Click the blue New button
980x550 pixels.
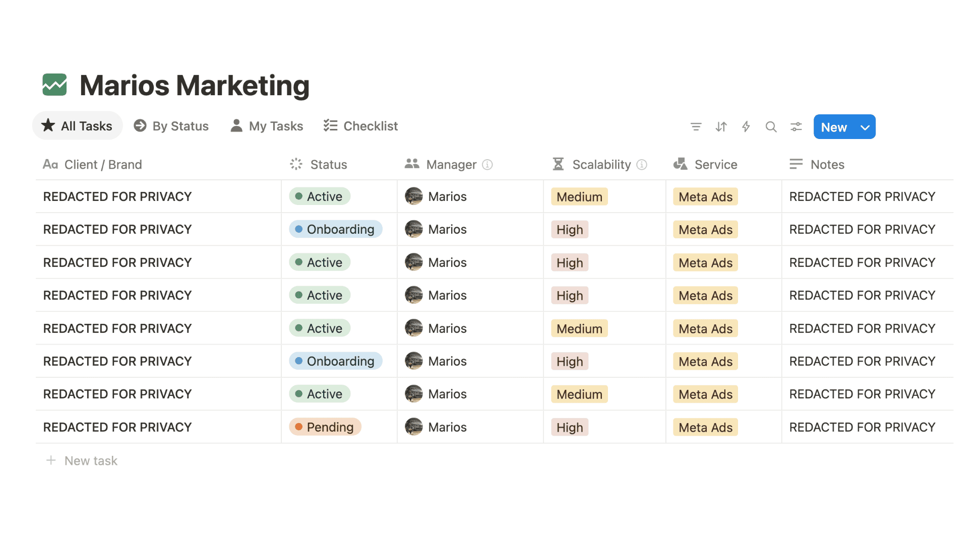coord(834,127)
